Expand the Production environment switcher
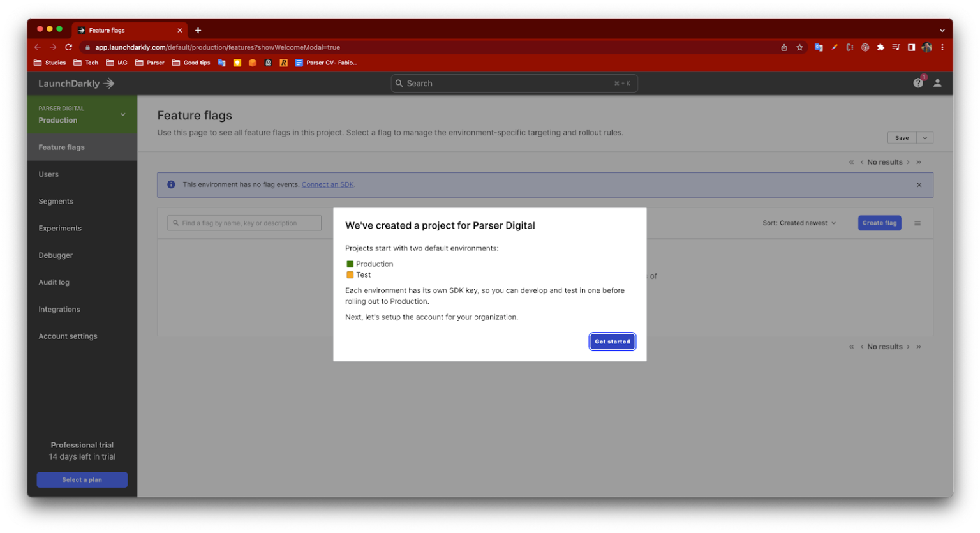 tap(122, 115)
